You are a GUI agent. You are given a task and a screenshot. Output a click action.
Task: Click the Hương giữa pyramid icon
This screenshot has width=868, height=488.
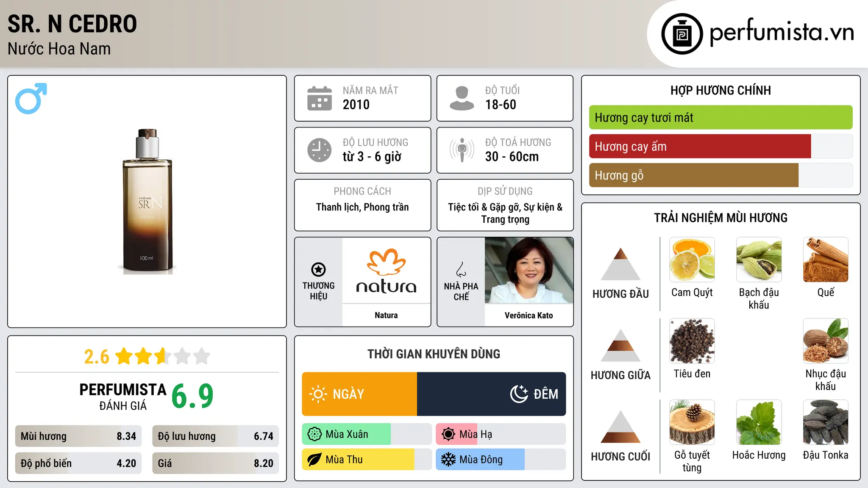pyautogui.click(x=620, y=345)
